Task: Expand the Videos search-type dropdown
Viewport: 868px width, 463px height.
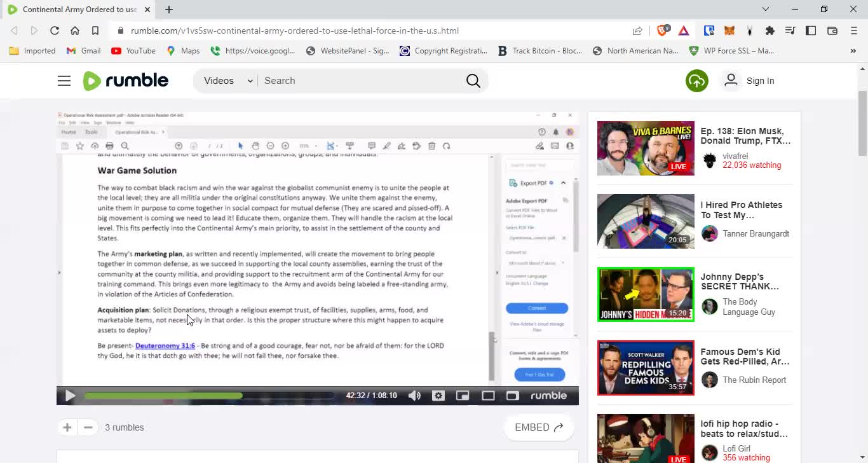Action: coord(228,81)
